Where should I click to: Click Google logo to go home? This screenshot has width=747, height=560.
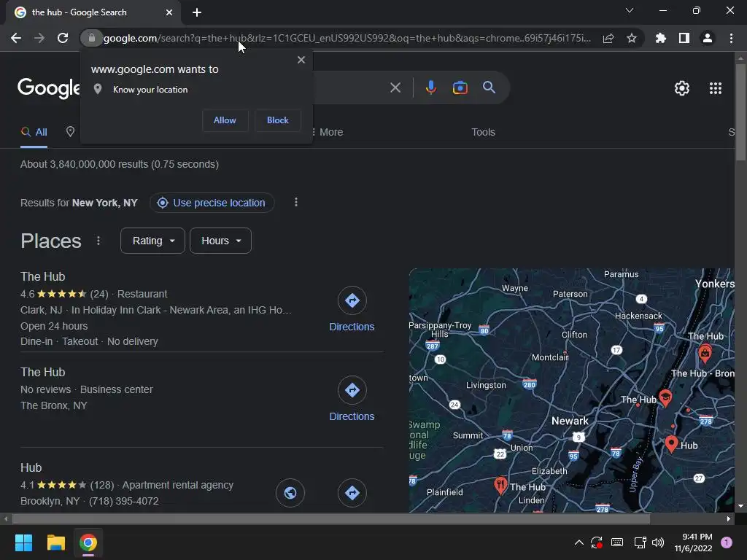tap(49, 88)
